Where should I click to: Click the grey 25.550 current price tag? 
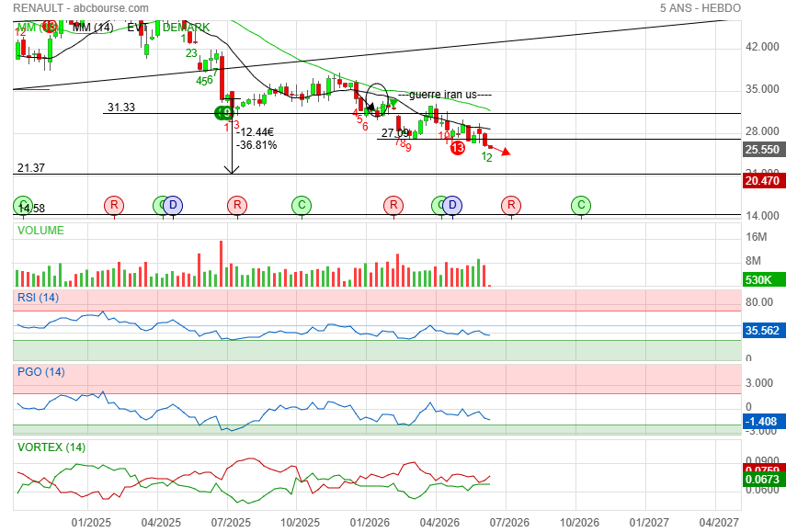point(764,149)
